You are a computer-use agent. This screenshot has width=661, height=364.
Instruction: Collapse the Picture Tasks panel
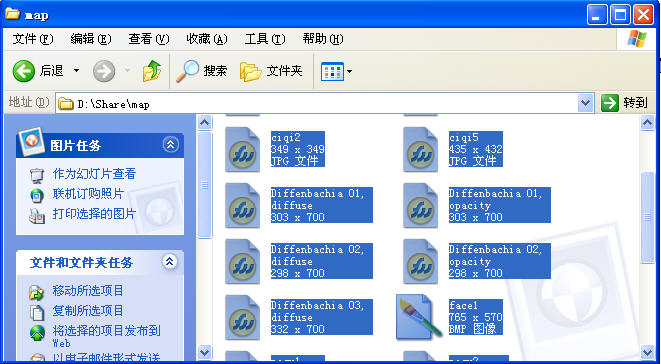pyautogui.click(x=170, y=145)
